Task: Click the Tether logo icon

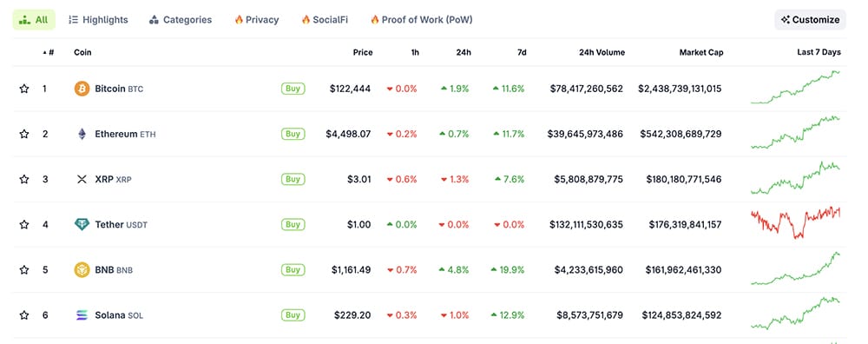Action: pyautogui.click(x=82, y=224)
